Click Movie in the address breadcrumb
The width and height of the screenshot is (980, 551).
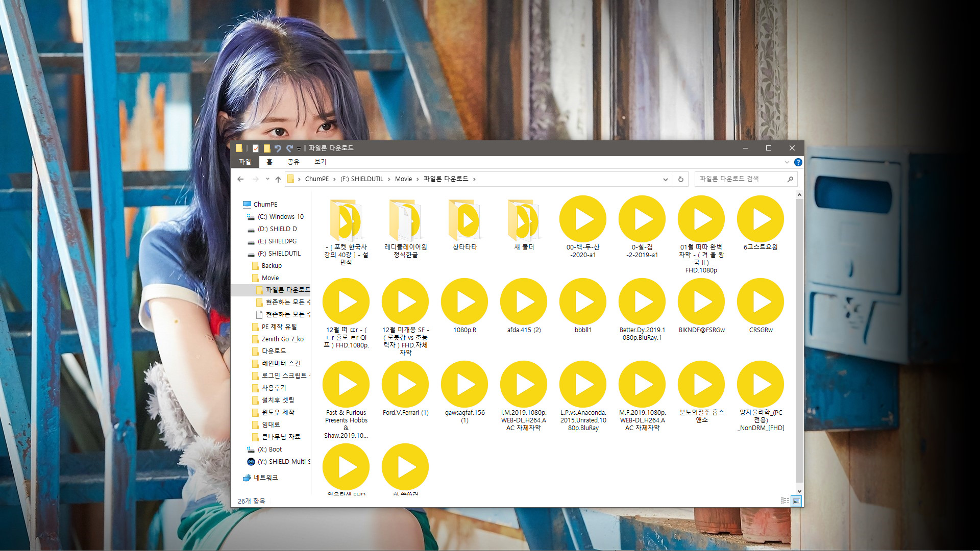coord(403,179)
